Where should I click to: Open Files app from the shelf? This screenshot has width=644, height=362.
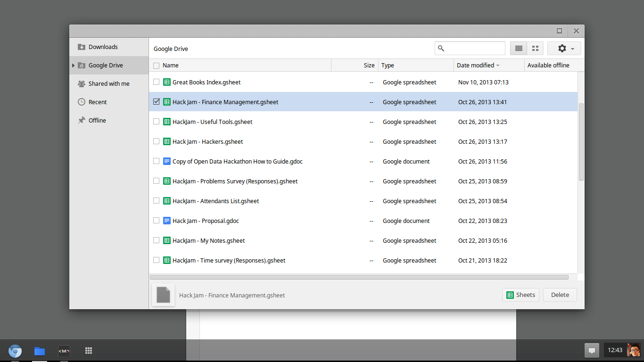pos(40,351)
